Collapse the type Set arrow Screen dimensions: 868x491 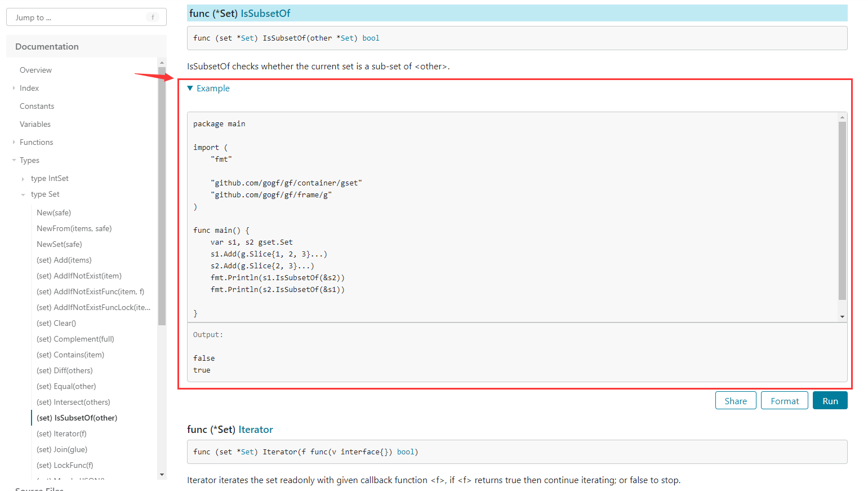click(23, 194)
